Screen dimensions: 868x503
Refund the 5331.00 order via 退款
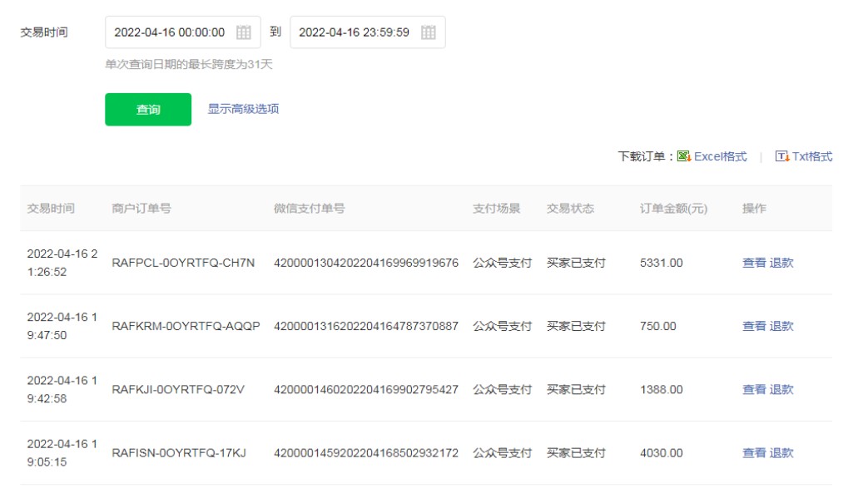781,263
